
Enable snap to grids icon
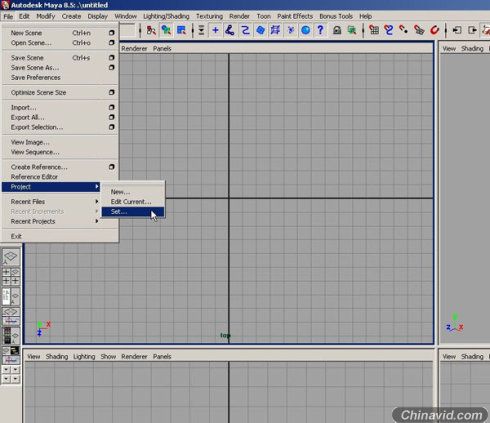pos(374,30)
